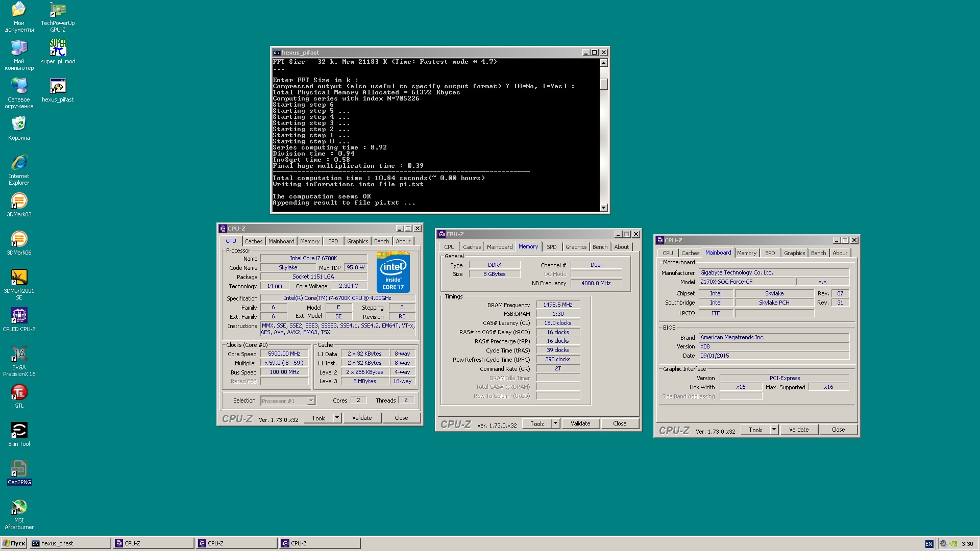
Task: Click the DRAM Frequency 1498.5 MHz value
Action: point(558,305)
